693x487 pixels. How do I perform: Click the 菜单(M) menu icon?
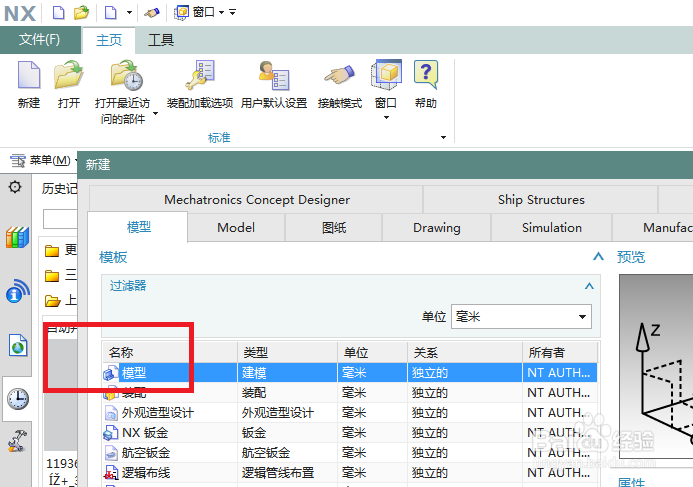18,160
